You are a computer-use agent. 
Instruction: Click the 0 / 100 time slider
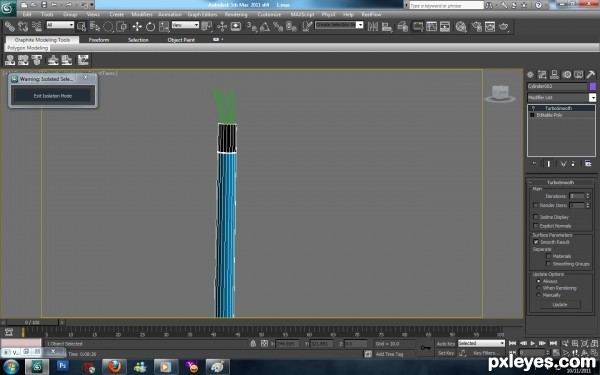(33, 323)
